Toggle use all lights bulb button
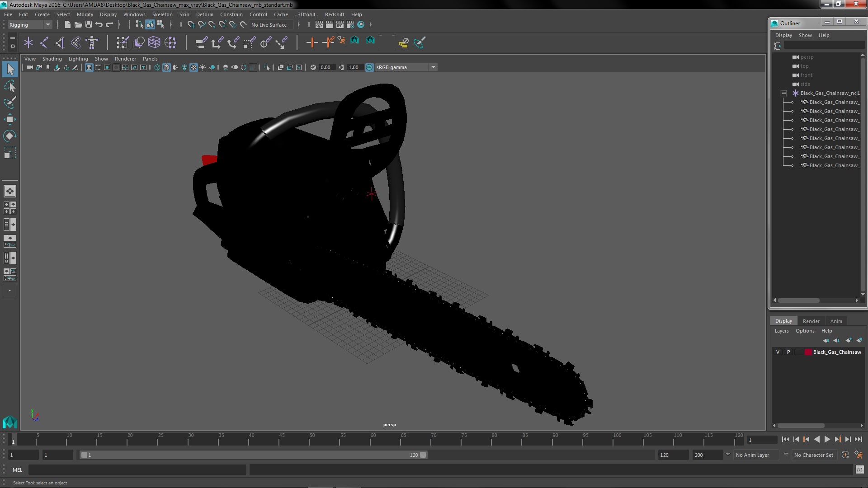 203,67
